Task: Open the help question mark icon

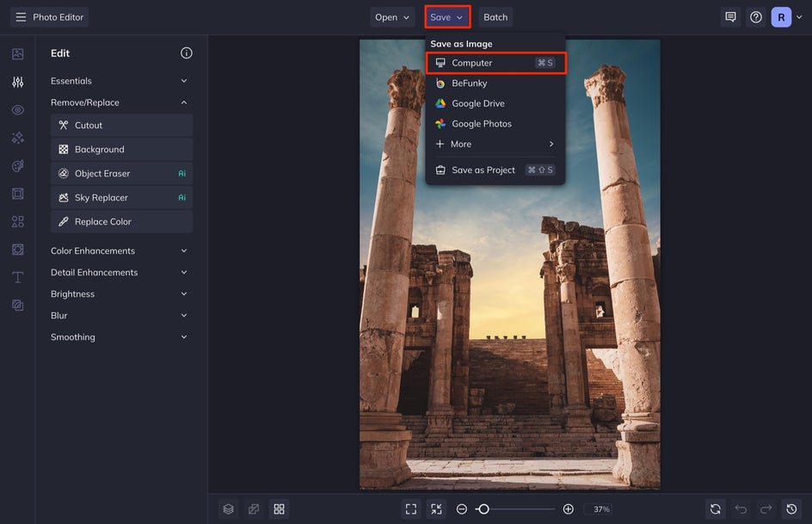Action: tap(756, 17)
